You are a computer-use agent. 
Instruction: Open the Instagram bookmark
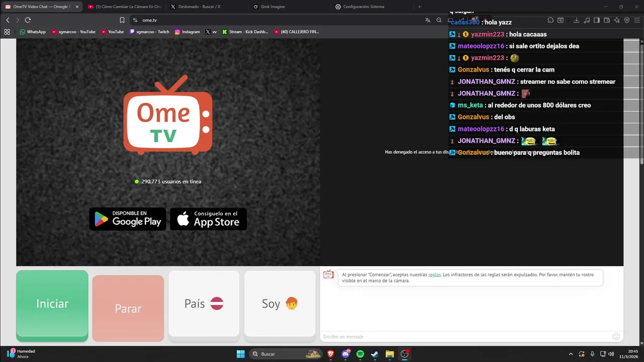coord(187,32)
